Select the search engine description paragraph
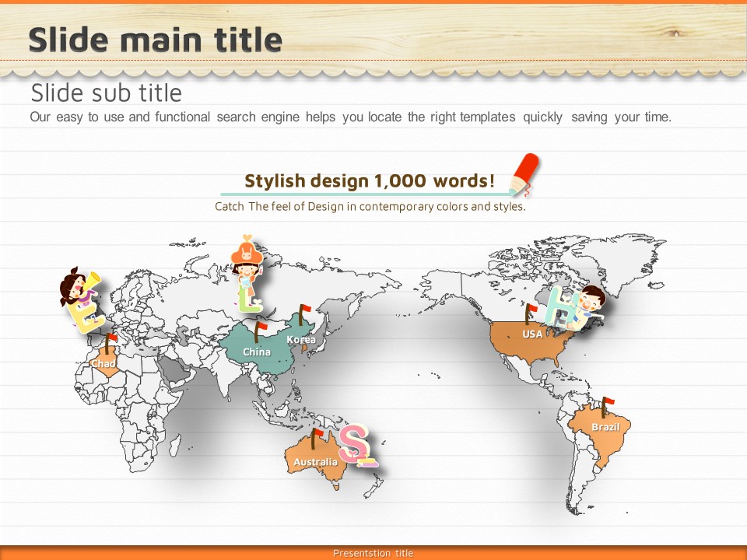 (x=350, y=117)
